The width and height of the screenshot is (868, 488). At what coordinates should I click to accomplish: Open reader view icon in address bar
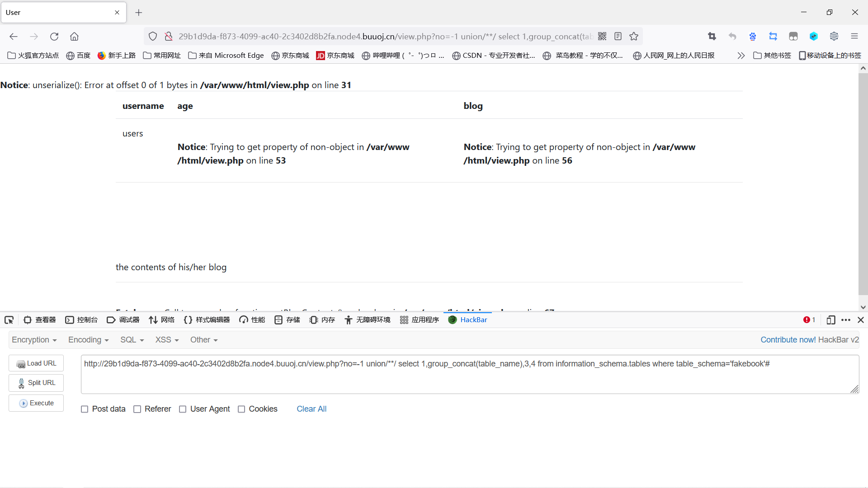click(x=618, y=37)
